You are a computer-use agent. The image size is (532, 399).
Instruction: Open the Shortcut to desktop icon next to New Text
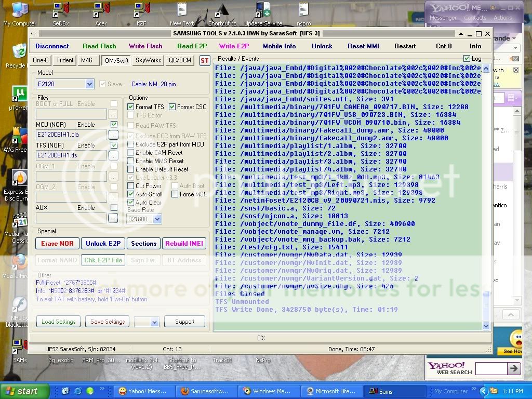point(222,14)
